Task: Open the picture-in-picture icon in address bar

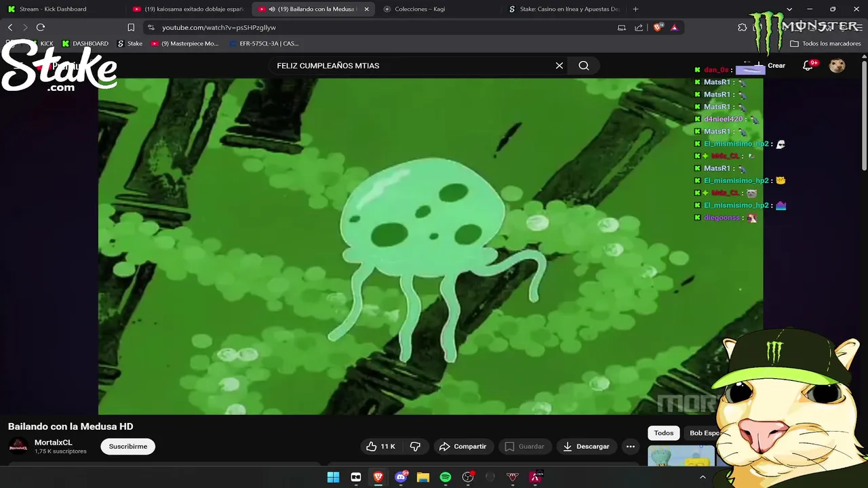Action: (x=622, y=27)
